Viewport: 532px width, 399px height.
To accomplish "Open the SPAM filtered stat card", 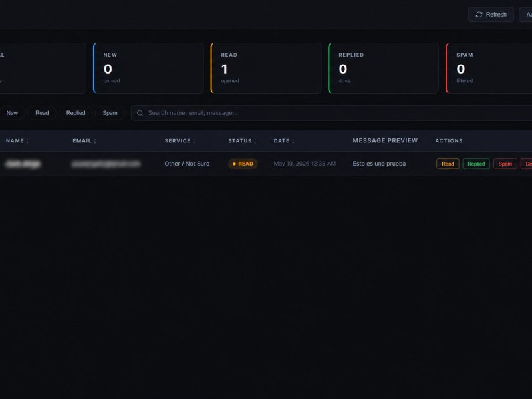I will (489, 68).
